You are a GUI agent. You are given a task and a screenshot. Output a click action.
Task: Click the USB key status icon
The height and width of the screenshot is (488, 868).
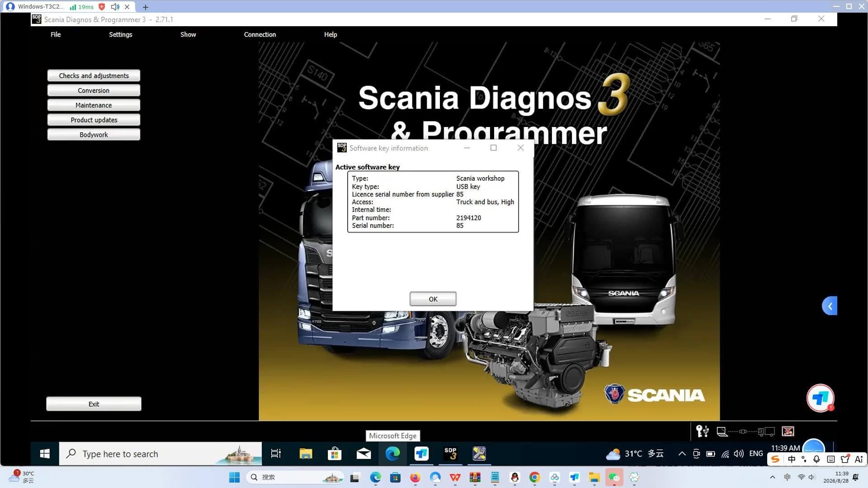pyautogui.click(x=702, y=432)
